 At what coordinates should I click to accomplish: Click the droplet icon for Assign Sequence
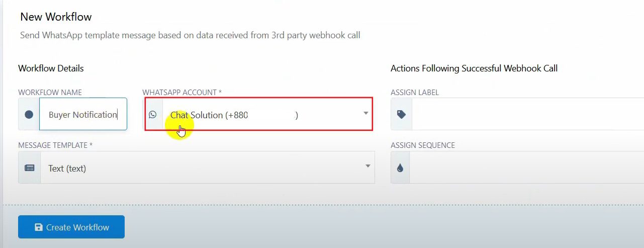(400, 168)
